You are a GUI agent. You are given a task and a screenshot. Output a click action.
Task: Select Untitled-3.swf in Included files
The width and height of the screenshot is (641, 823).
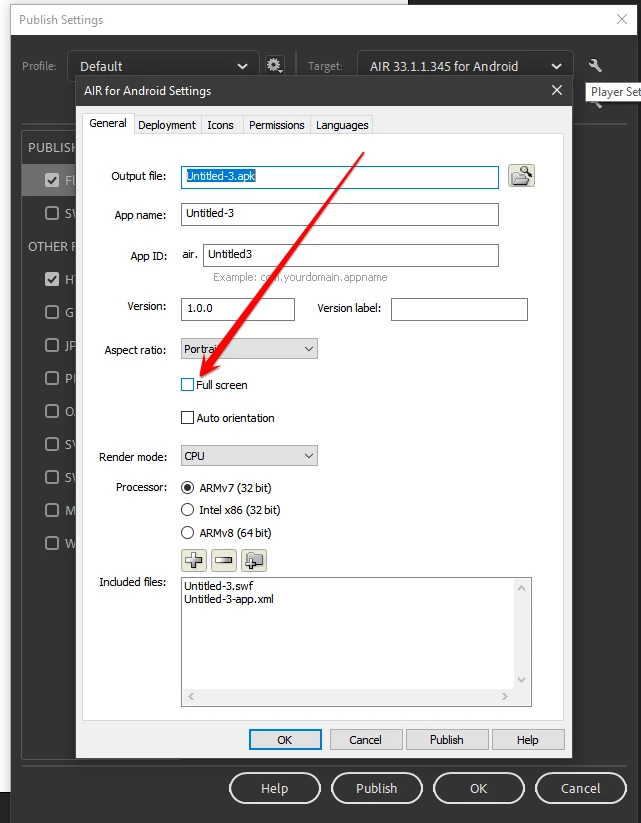pyautogui.click(x=219, y=586)
